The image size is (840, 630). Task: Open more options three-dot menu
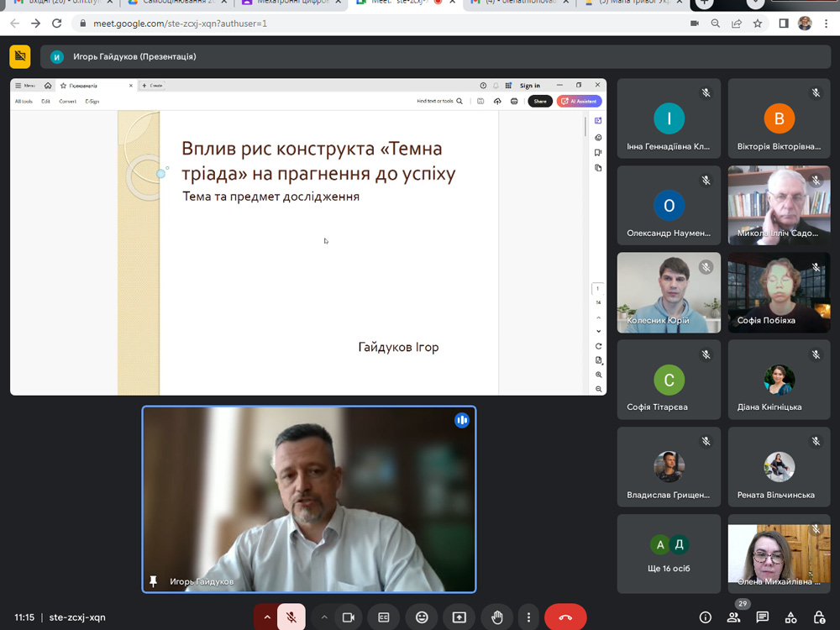528,617
